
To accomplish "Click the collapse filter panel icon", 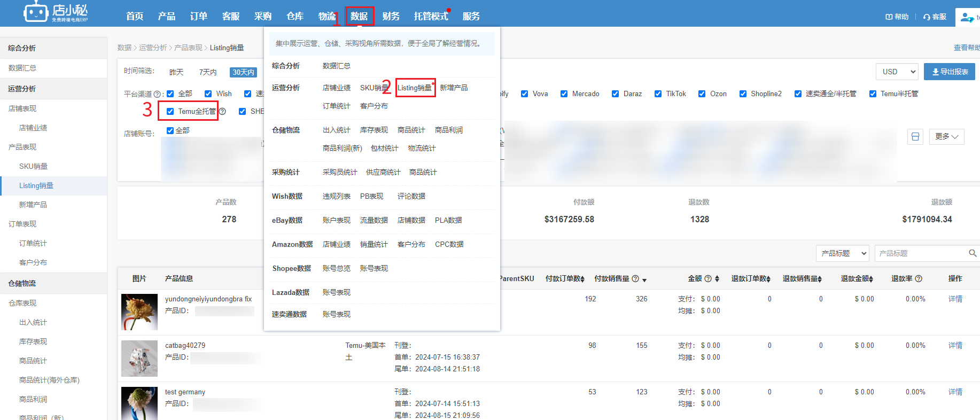I will click(915, 137).
